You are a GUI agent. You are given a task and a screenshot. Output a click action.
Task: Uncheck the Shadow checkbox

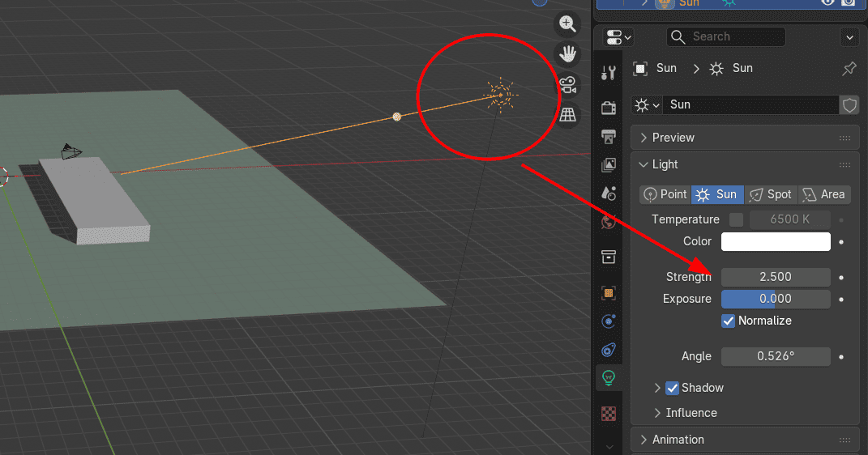672,388
